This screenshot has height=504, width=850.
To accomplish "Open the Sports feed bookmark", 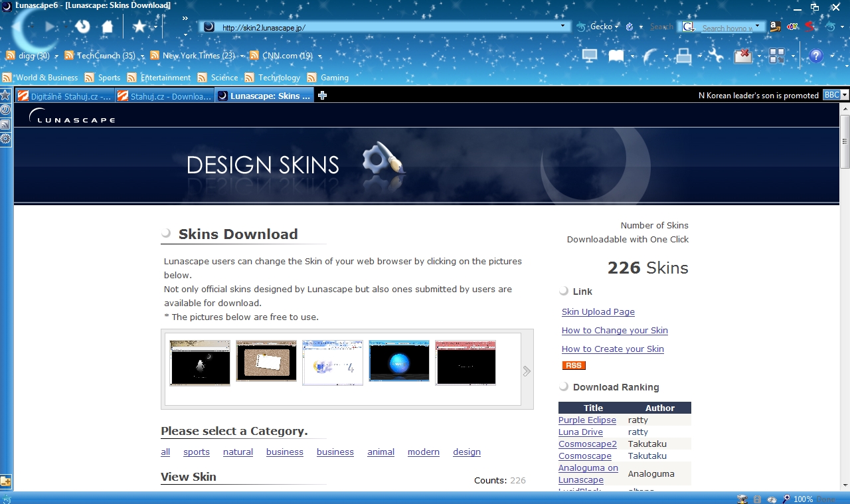I will click(102, 78).
